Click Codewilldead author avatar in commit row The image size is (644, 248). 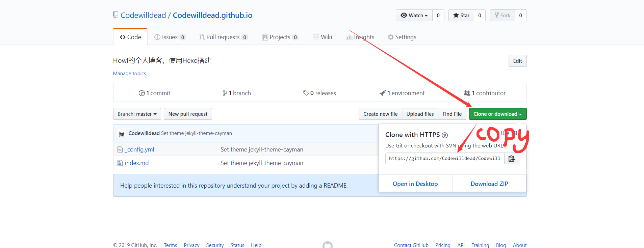click(x=122, y=134)
